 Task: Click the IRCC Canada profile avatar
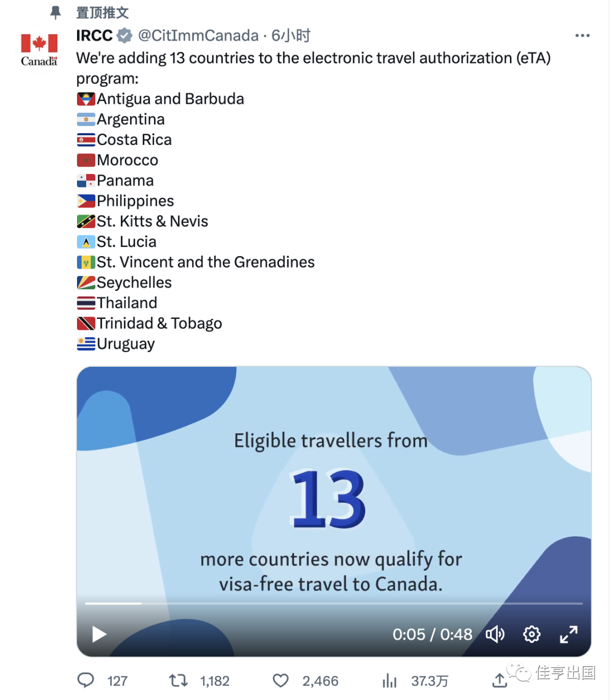tap(39, 50)
